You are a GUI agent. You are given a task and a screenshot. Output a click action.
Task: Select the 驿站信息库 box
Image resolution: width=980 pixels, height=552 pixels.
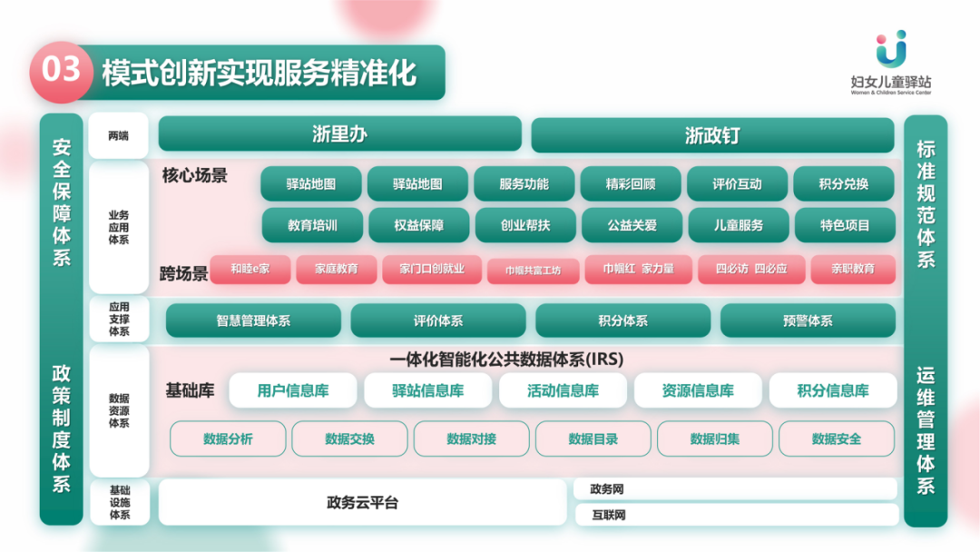coord(428,390)
